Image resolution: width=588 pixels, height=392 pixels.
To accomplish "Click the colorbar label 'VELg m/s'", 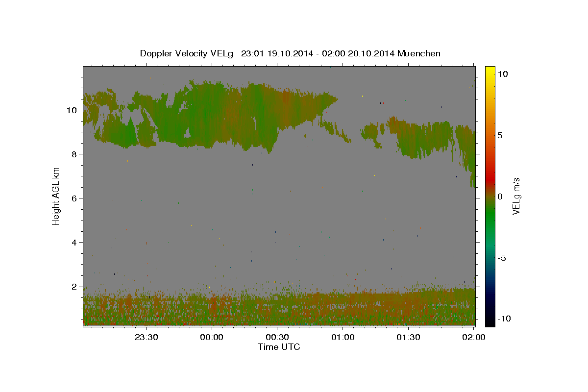I will pos(516,196).
